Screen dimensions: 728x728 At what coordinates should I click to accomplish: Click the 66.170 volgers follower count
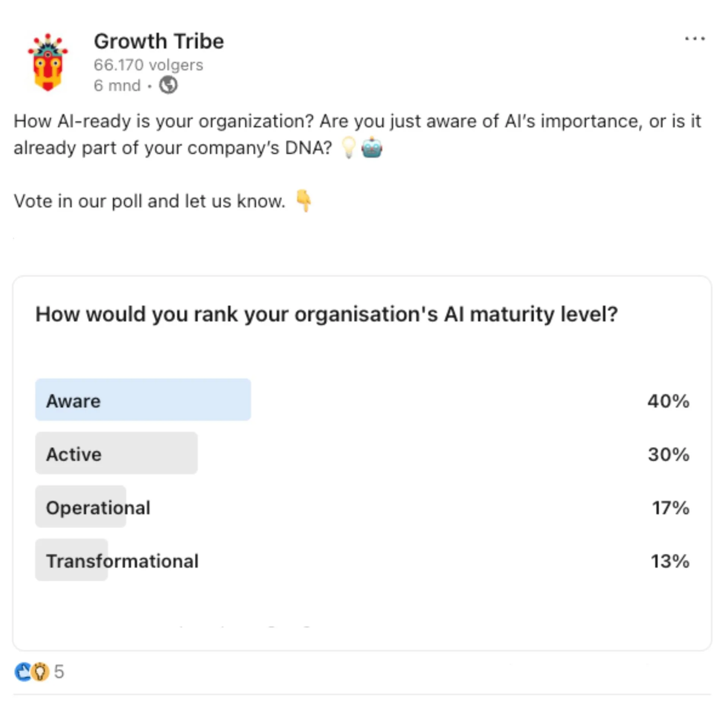148,65
